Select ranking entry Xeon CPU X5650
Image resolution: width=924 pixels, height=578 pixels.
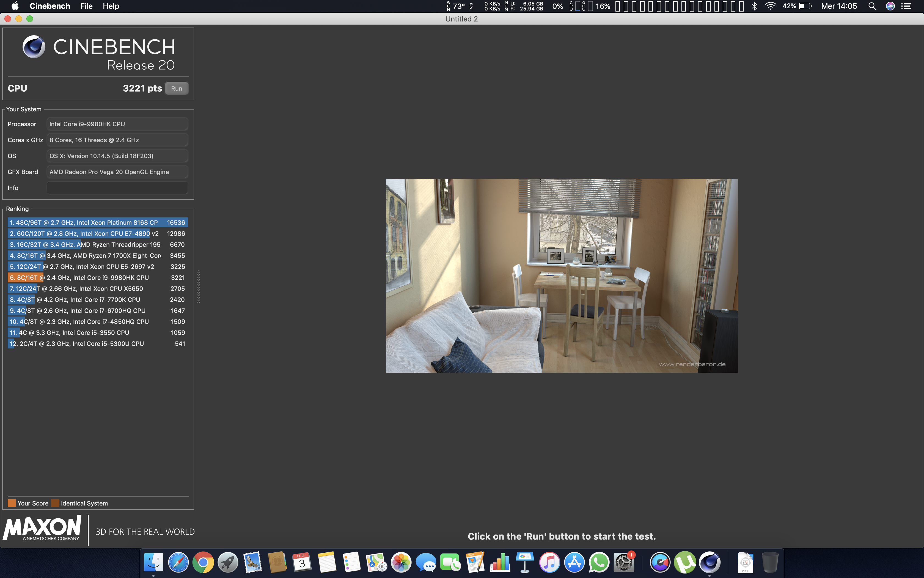(98, 289)
